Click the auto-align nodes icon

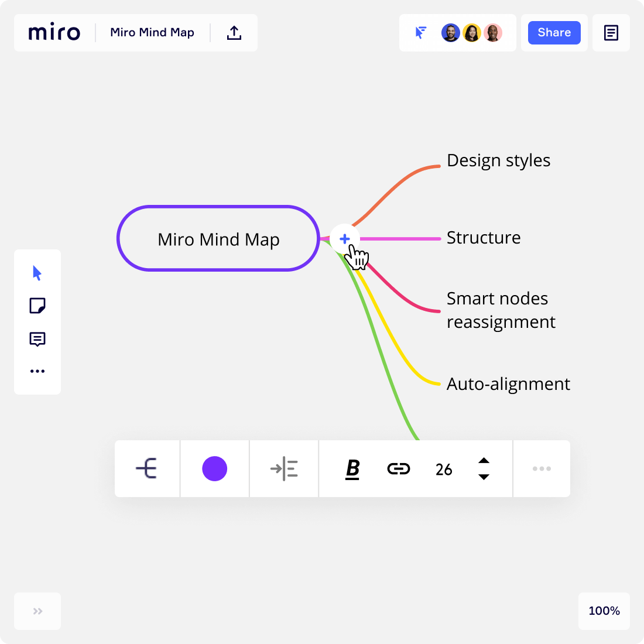pyautogui.click(x=284, y=468)
